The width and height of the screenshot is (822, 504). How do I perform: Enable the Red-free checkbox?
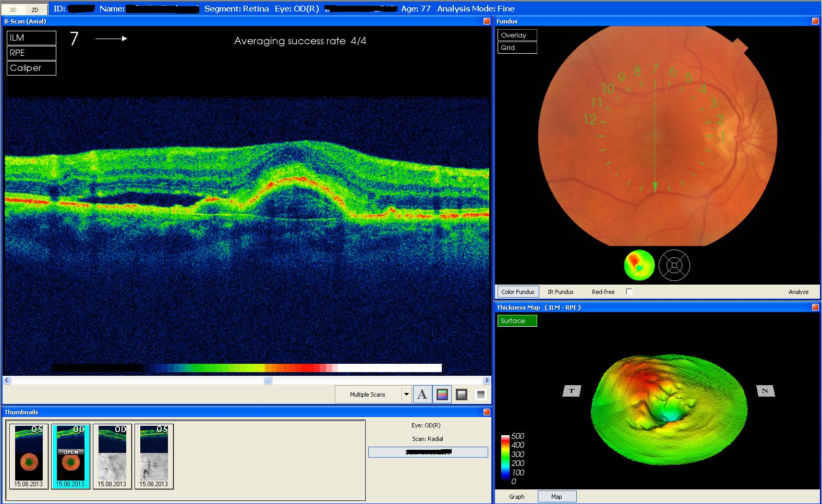click(629, 291)
